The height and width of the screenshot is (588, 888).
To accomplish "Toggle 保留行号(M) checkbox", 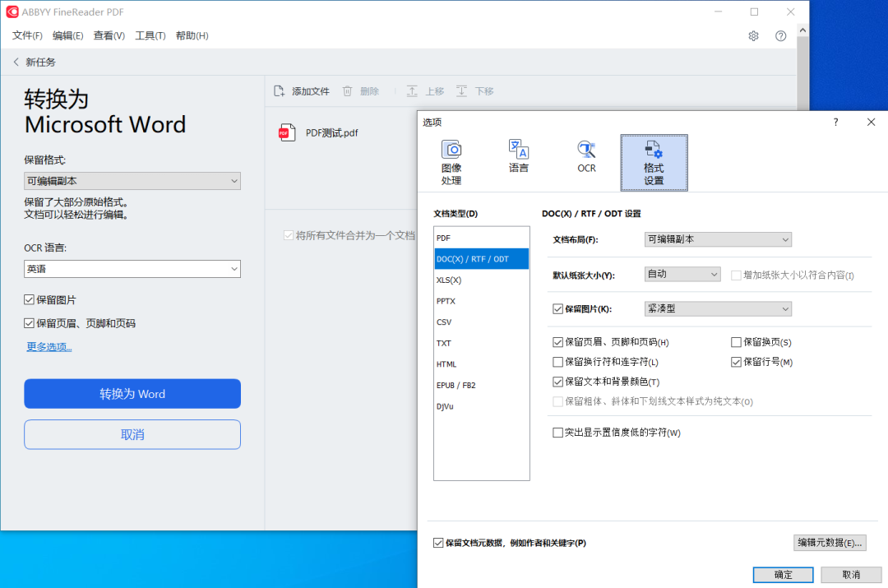I will (736, 362).
